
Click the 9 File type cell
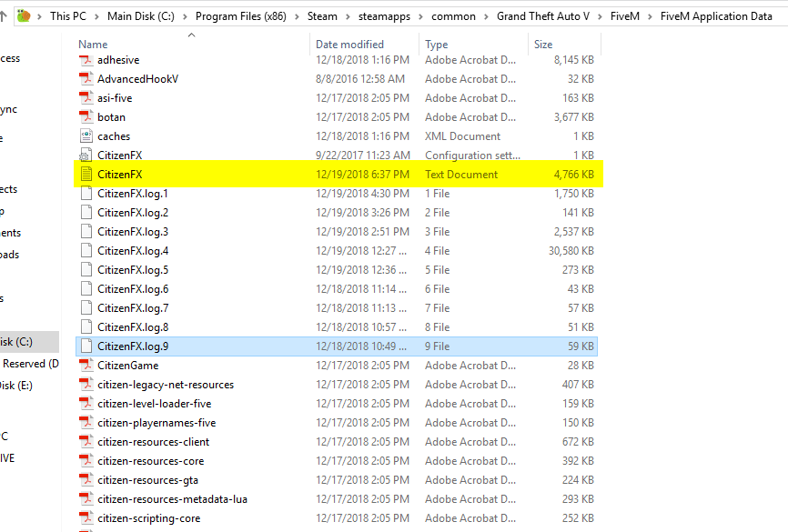pos(437,346)
